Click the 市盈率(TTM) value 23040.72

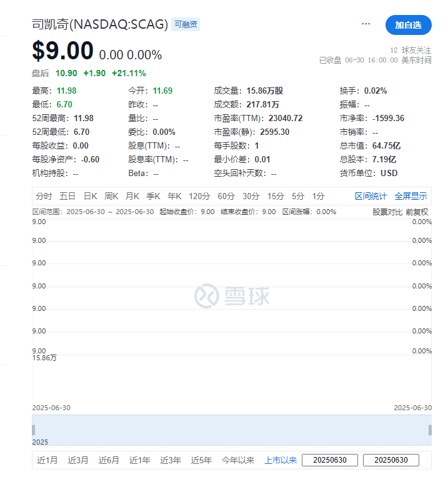286,119
